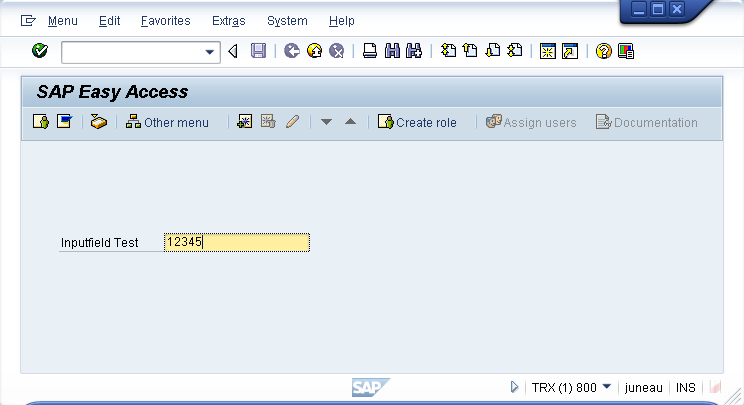The height and width of the screenshot is (405, 744).
Task: Click the Change Favorites pencil icon
Action: click(x=292, y=122)
